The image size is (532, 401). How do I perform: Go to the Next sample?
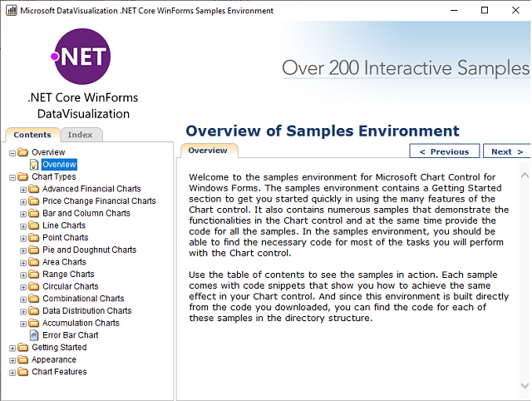pos(507,151)
